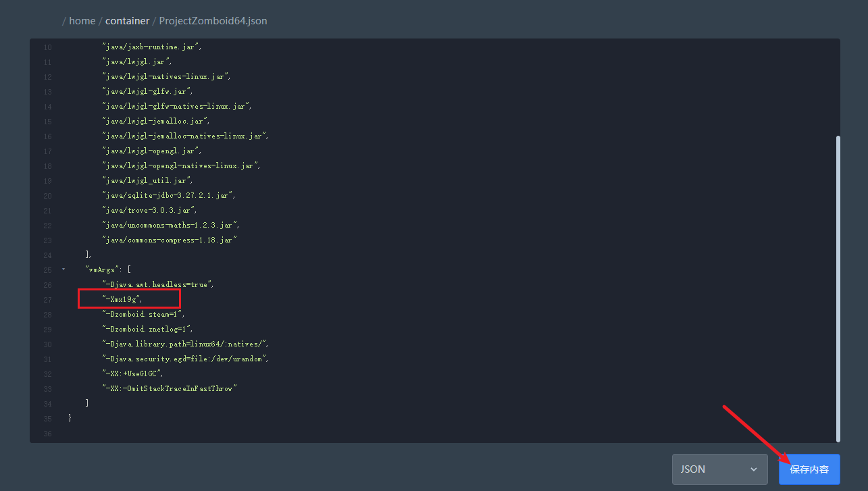Collapse the vmArgs array fold arrow
This screenshot has height=491, width=868.
pos(63,269)
